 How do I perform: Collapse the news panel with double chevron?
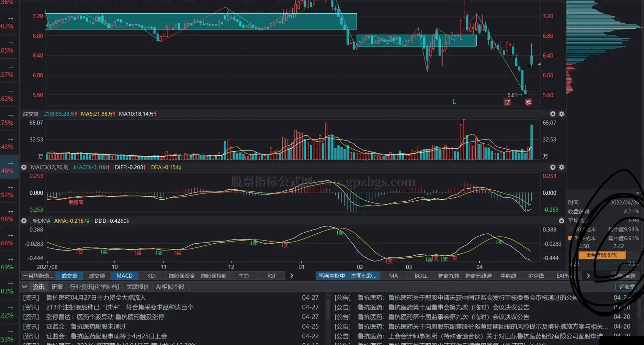click(x=24, y=287)
